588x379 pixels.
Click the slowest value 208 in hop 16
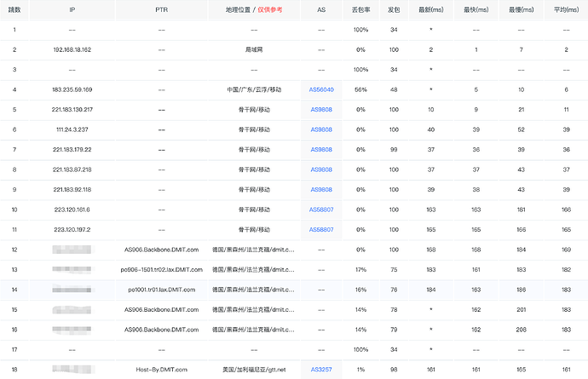[521, 330]
